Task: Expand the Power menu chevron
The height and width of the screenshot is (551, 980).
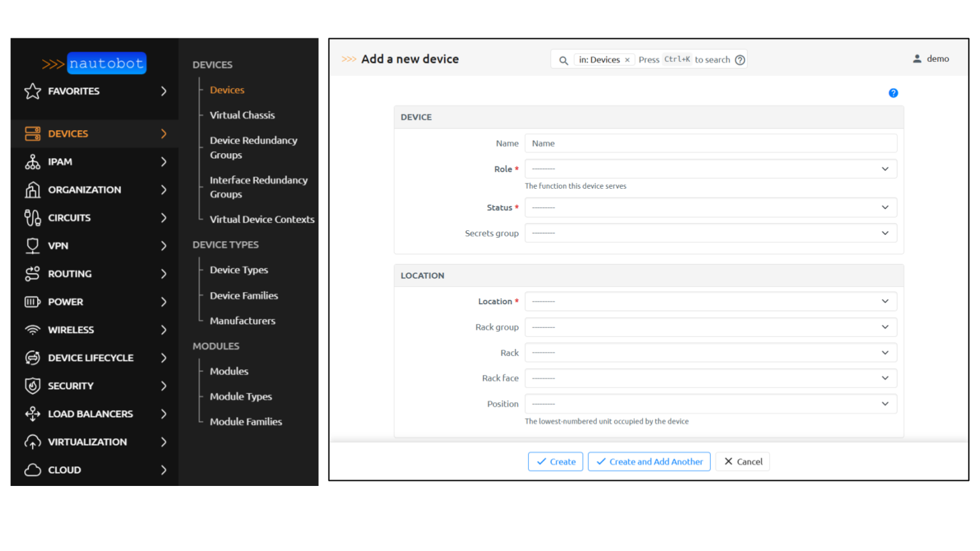Action: [164, 302]
